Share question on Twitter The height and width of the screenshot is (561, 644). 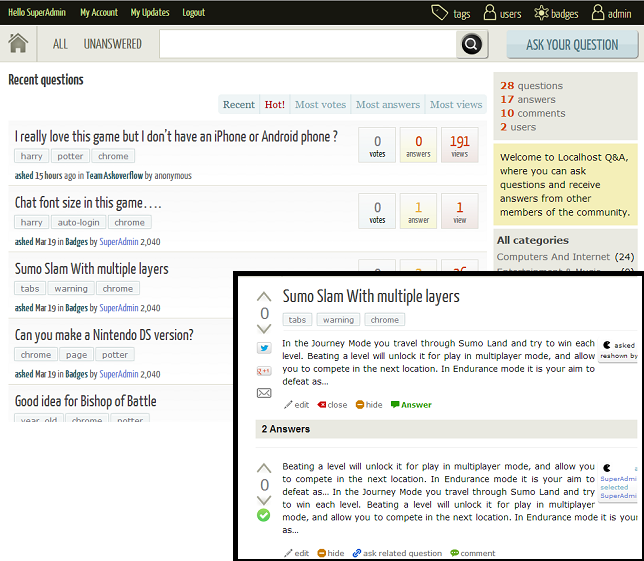pos(264,348)
